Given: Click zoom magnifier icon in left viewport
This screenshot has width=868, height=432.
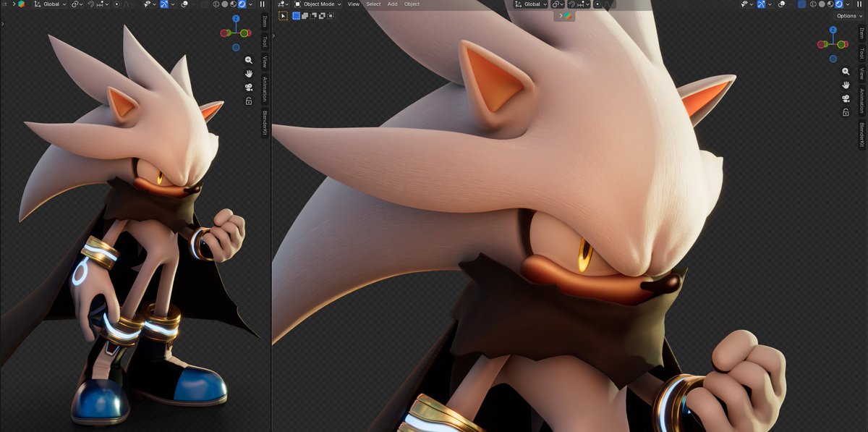Looking at the screenshot, I should click(x=249, y=60).
